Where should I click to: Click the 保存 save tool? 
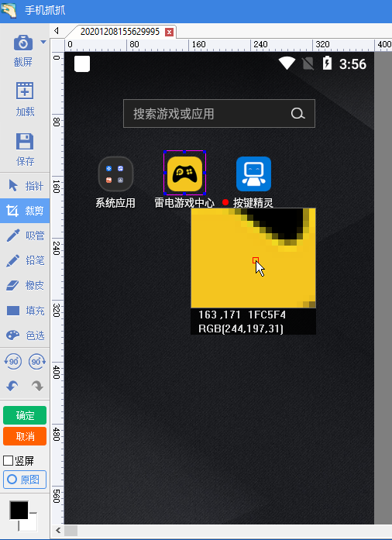tap(25, 150)
